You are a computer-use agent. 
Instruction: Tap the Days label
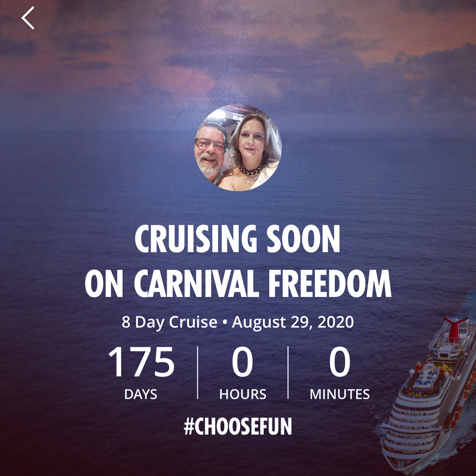(x=141, y=394)
